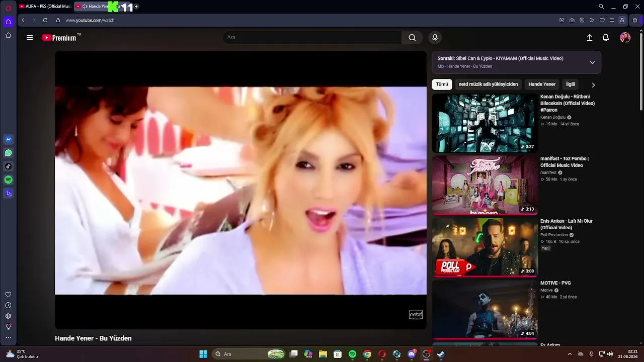Open Enis Arıkan - Lafı Mı Olur title
Screen dimensions: 644x362
(567, 224)
